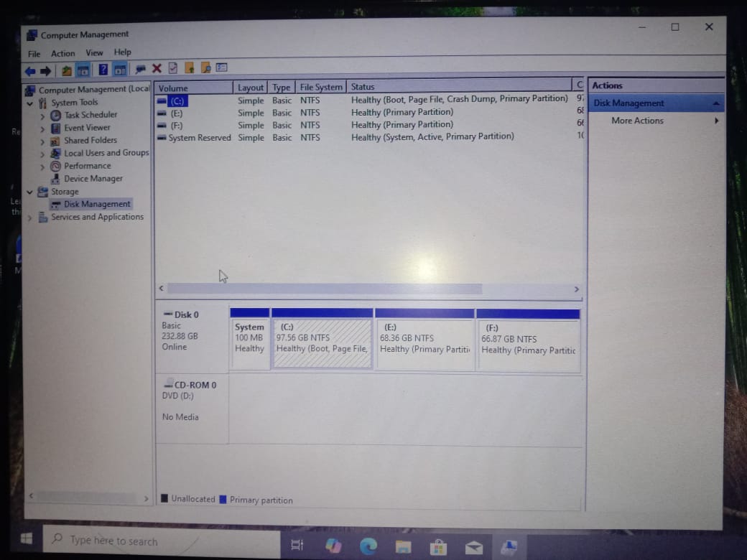Open the Device Manager tree item
Image resolution: width=747 pixels, height=560 pixels.
click(x=93, y=179)
